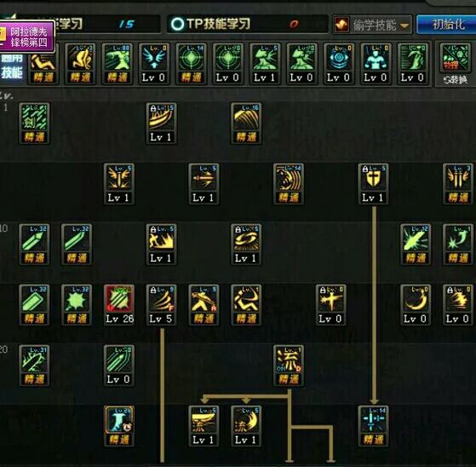Select the red-highlighted Lv 26 skill icon
Image resolution: width=476 pixels, height=467 pixels.
(119, 305)
